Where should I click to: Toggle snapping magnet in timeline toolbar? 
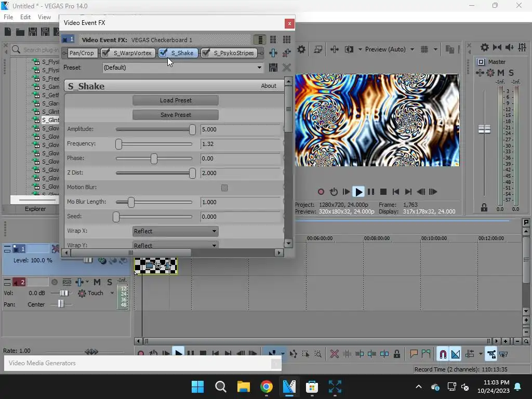tap(443, 354)
